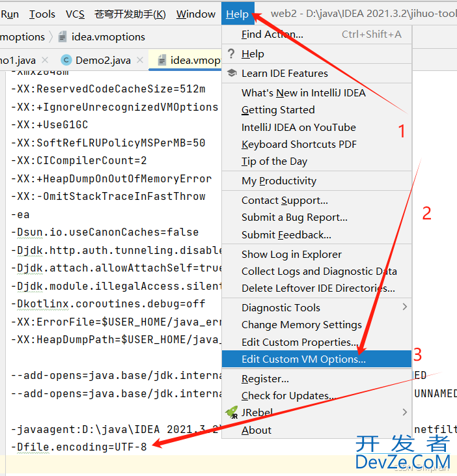This screenshot has width=457, height=476.
Task: Click line -XX:+IgnoreUnrecognizedVMOptions
Action: point(115,107)
